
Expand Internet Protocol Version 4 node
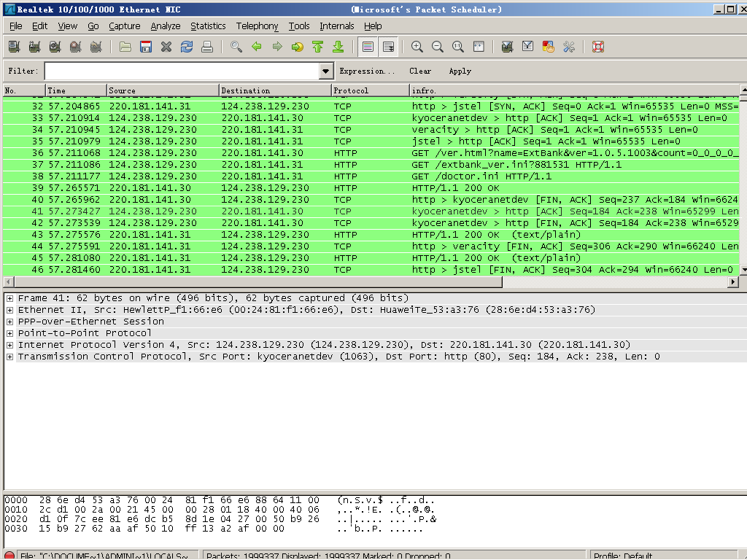pyautogui.click(x=9, y=345)
